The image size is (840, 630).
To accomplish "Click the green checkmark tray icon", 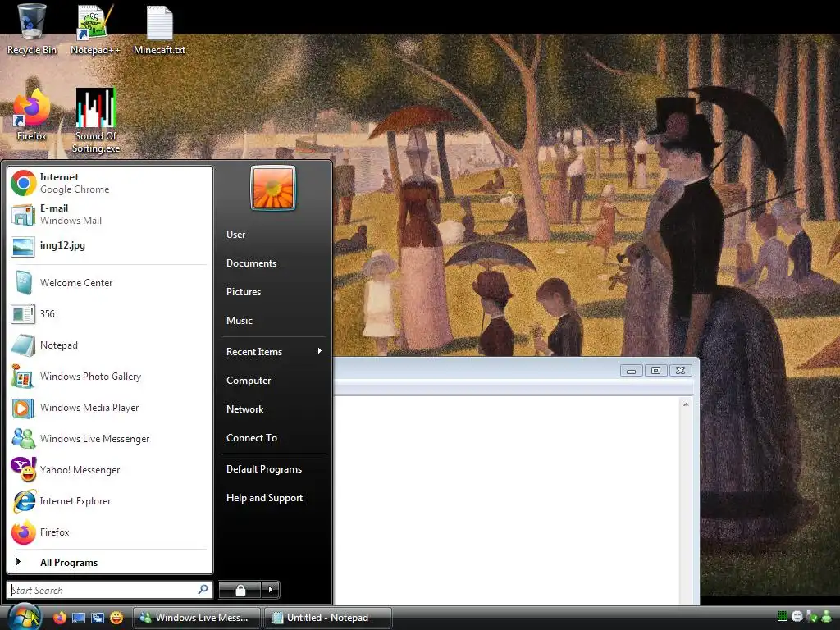I will coord(811,617).
